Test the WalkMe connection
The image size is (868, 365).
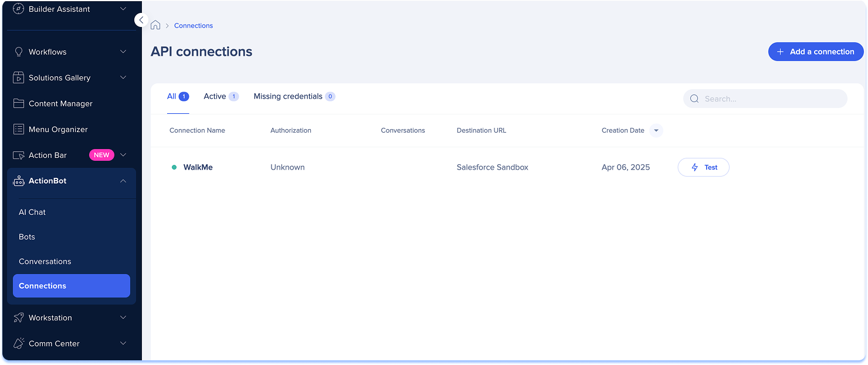tap(703, 167)
